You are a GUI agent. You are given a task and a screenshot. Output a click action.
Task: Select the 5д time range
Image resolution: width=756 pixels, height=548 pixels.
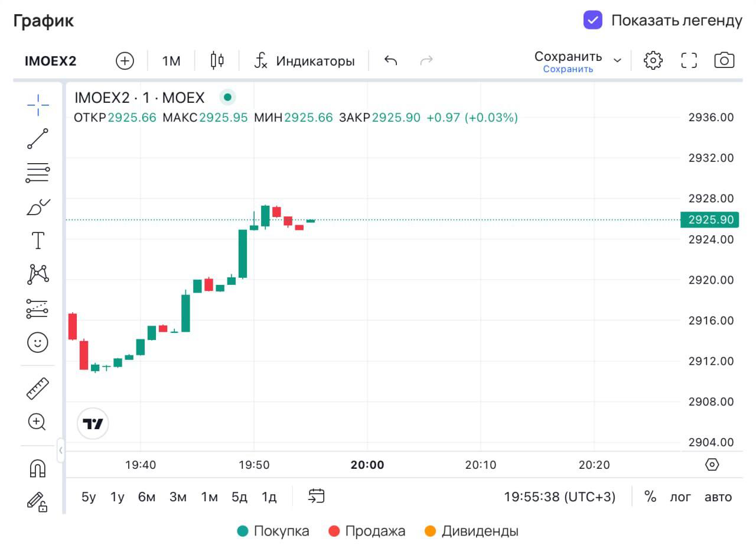point(239,497)
